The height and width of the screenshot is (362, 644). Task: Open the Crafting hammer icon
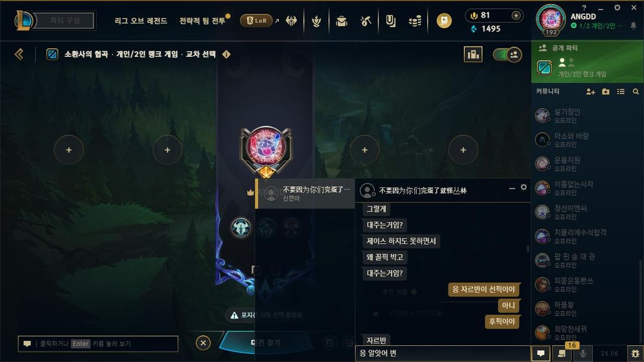pos(365,20)
